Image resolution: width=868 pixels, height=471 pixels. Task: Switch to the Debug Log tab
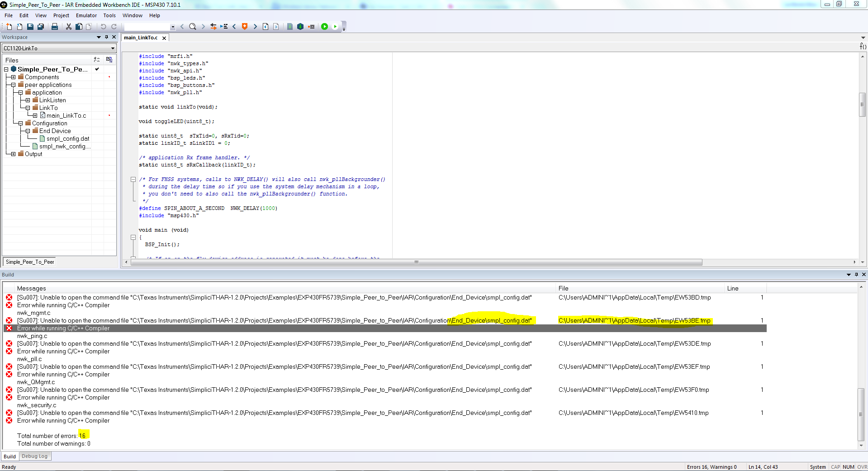pyautogui.click(x=34, y=456)
